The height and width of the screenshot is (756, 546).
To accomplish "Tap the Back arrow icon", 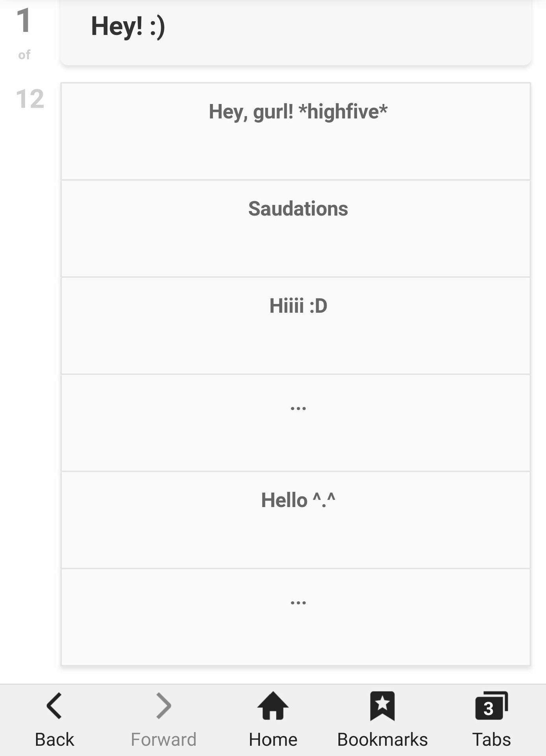I will pyautogui.click(x=54, y=706).
